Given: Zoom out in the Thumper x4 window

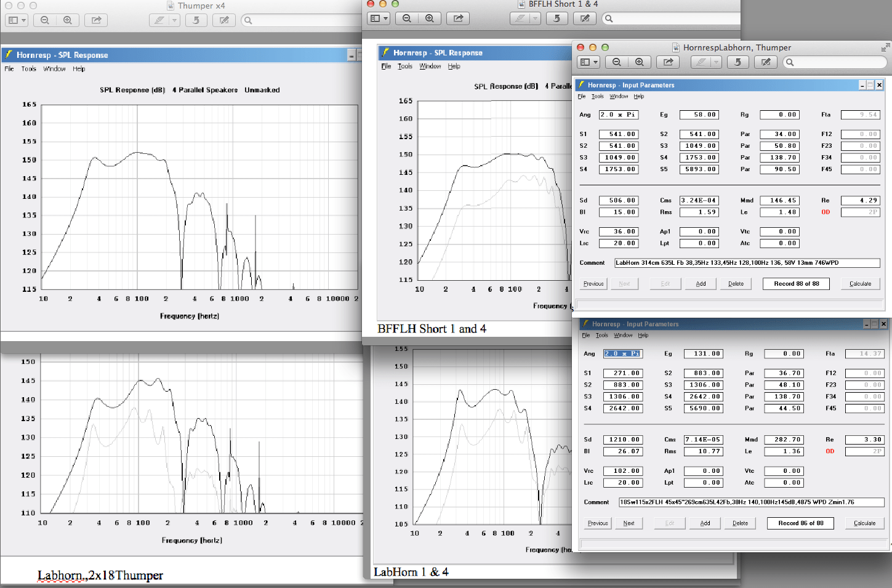Looking at the screenshot, I should [x=45, y=20].
